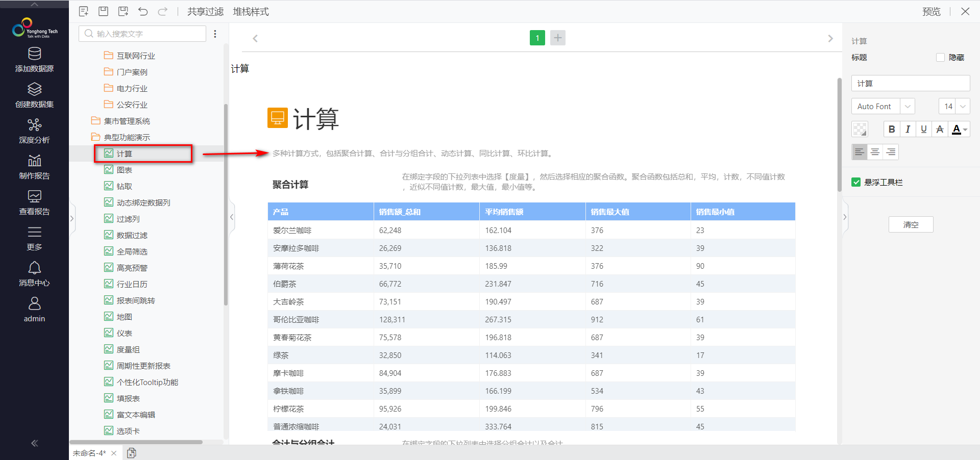Open the 共享过滤 menu
The image size is (980, 460).
(x=205, y=11)
